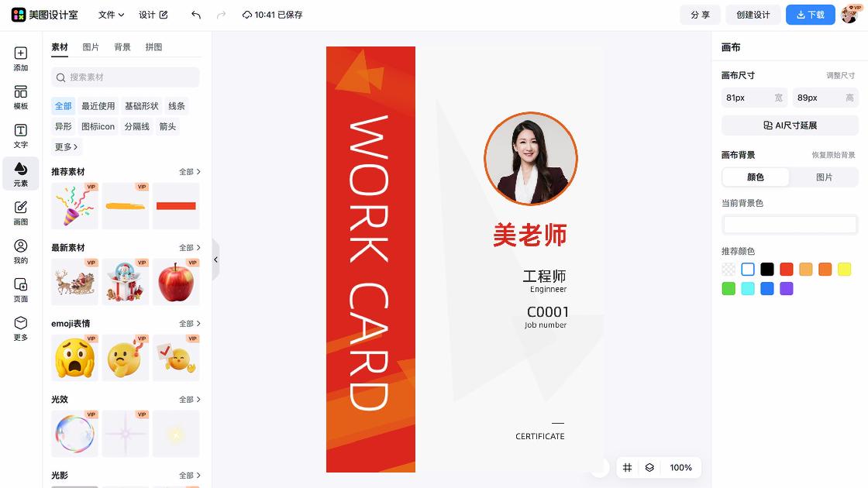This screenshot has height=488, width=868.
Task: Expand the 更多 filter options in materials
Action: 67,146
